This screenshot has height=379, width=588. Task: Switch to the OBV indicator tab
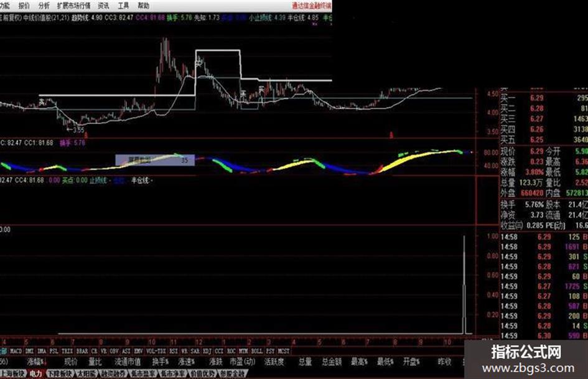[114, 351]
